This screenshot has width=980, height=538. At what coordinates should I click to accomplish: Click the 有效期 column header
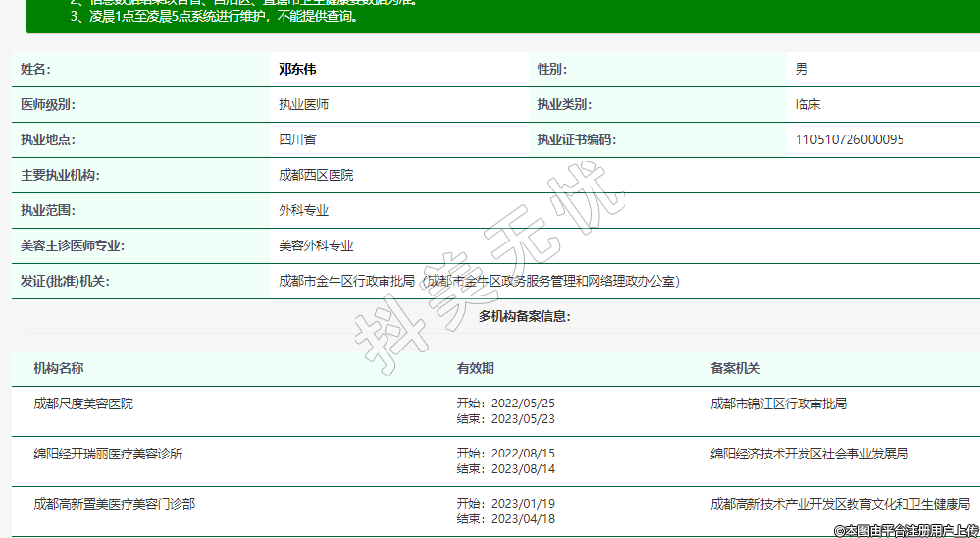pyautogui.click(x=475, y=369)
